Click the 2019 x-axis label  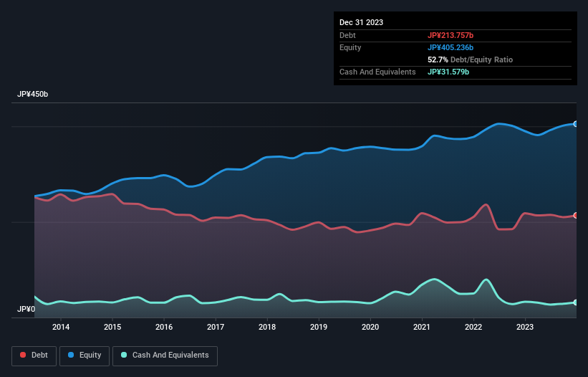click(319, 327)
